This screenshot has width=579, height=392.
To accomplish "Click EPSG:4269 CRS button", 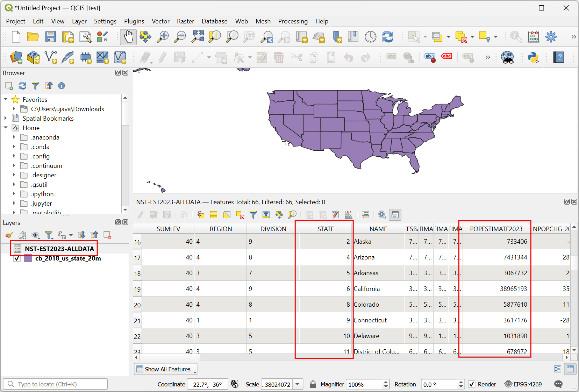I will pyautogui.click(x=523, y=384).
